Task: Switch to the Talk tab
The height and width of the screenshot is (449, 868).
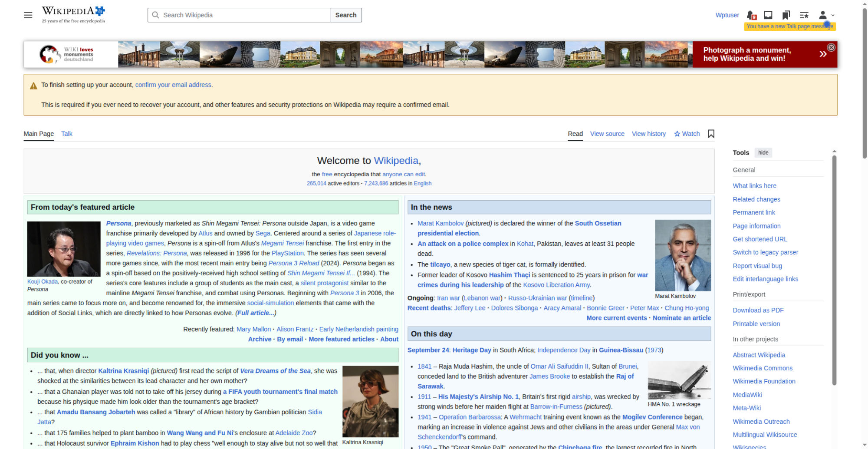Action: (x=67, y=134)
